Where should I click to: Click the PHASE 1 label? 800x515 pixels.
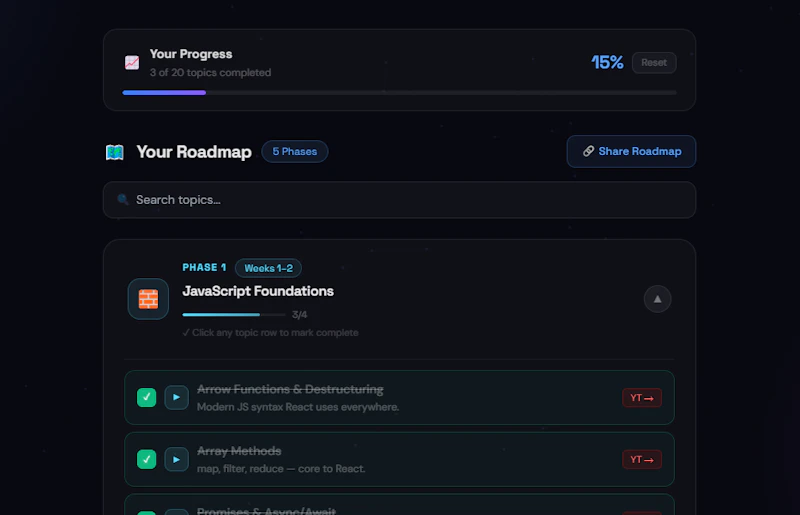204,267
